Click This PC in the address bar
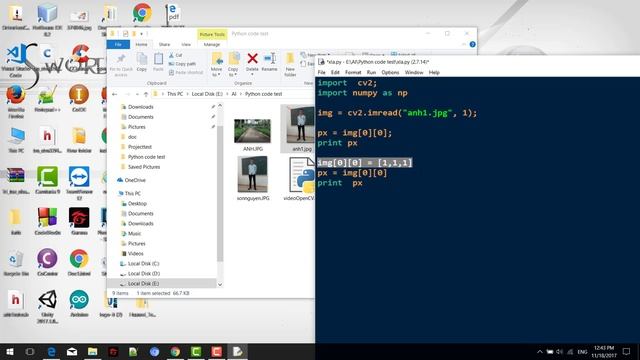Viewport: 640px width, 360px height. tap(175, 94)
